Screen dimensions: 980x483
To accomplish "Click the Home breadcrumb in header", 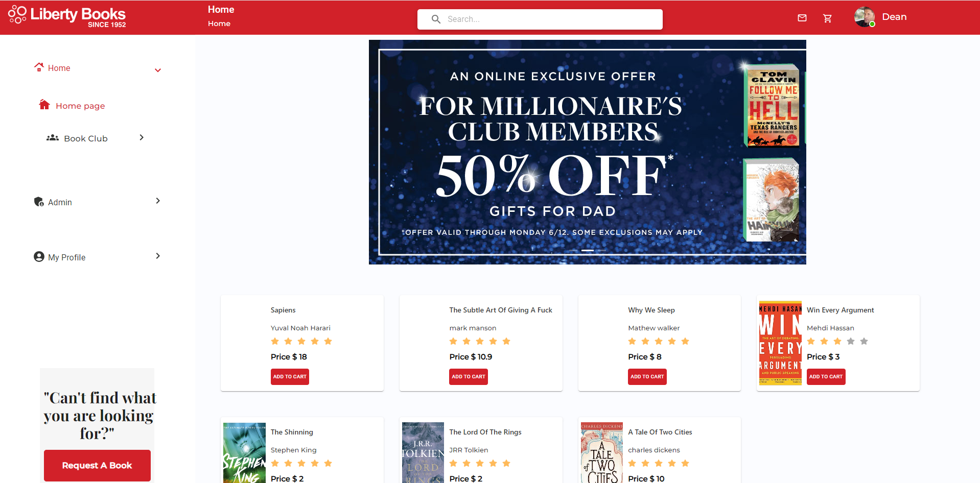I will [219, 23].
